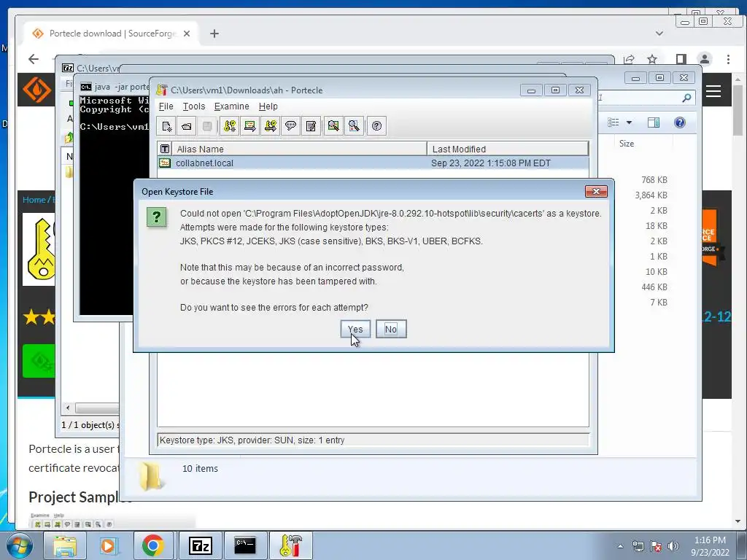Click Chrome's back arrow
The image size is (747, 560).
coord(34,59)
